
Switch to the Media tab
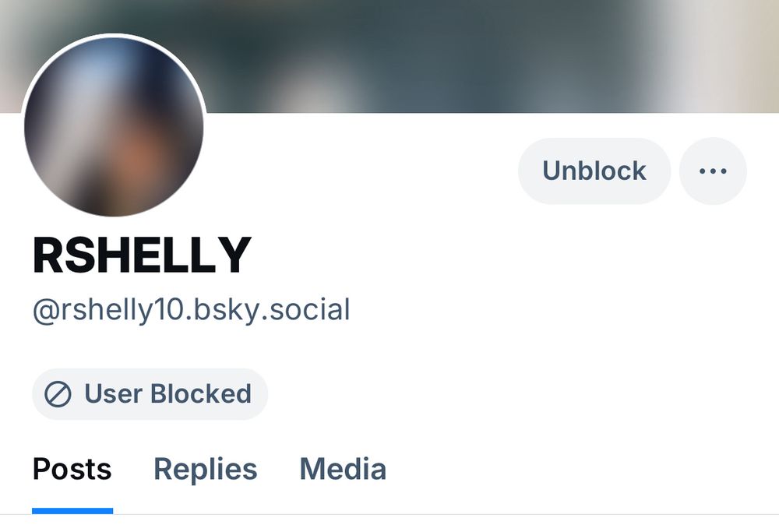coord(343,469)
